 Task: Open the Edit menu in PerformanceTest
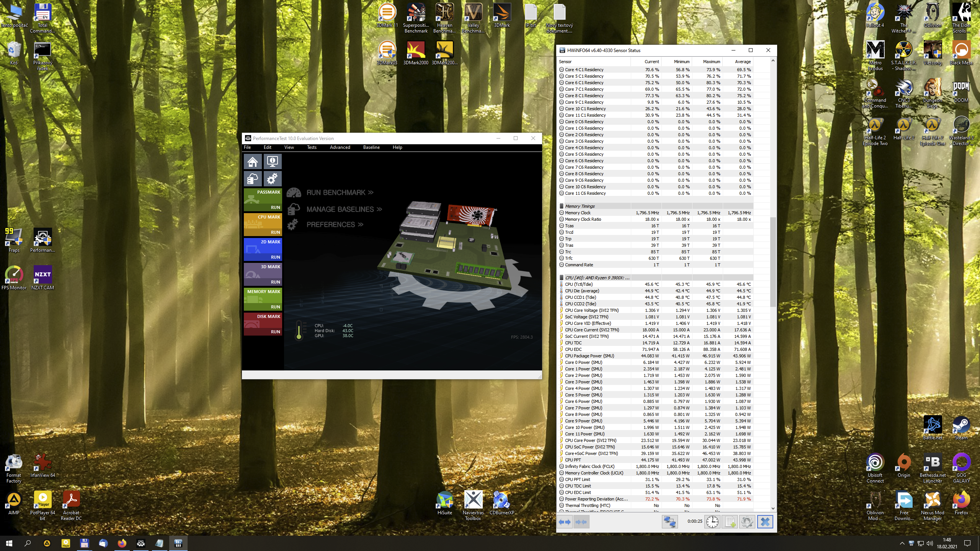tap(268, 147)
